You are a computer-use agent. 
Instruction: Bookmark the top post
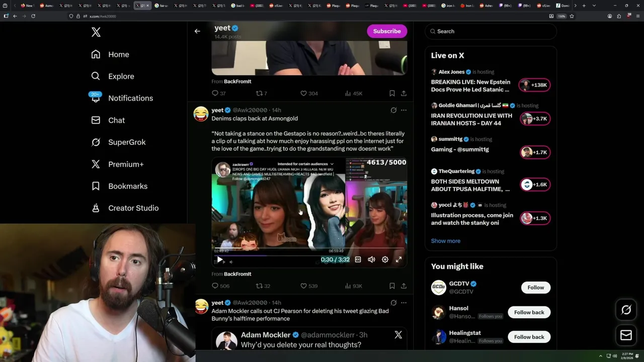point(392,94)
